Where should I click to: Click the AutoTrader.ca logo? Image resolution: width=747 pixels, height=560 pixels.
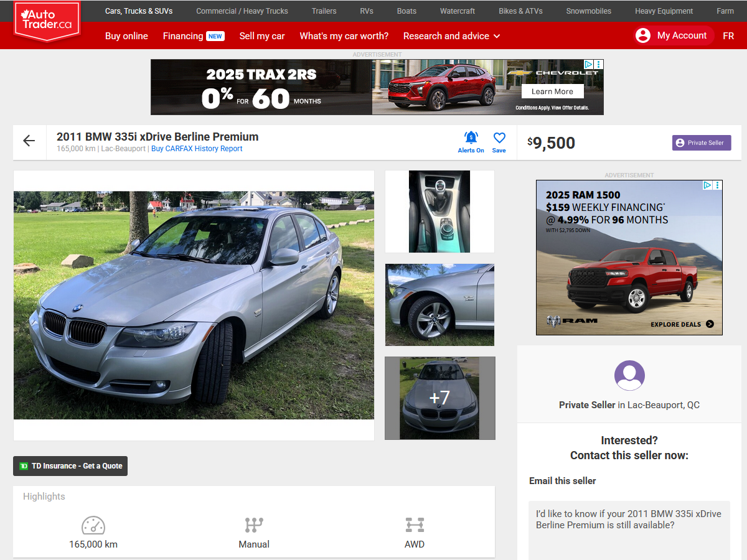click(x=47, y=21)
